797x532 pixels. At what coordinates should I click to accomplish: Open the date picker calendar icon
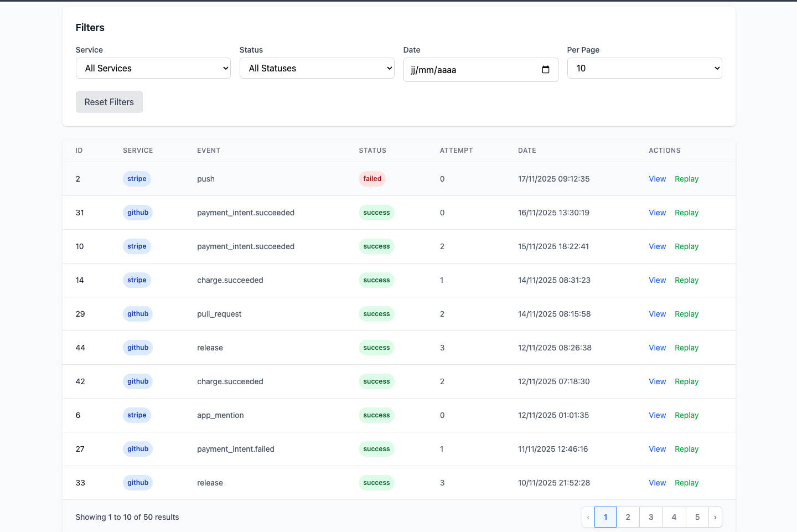pos(545,70)
